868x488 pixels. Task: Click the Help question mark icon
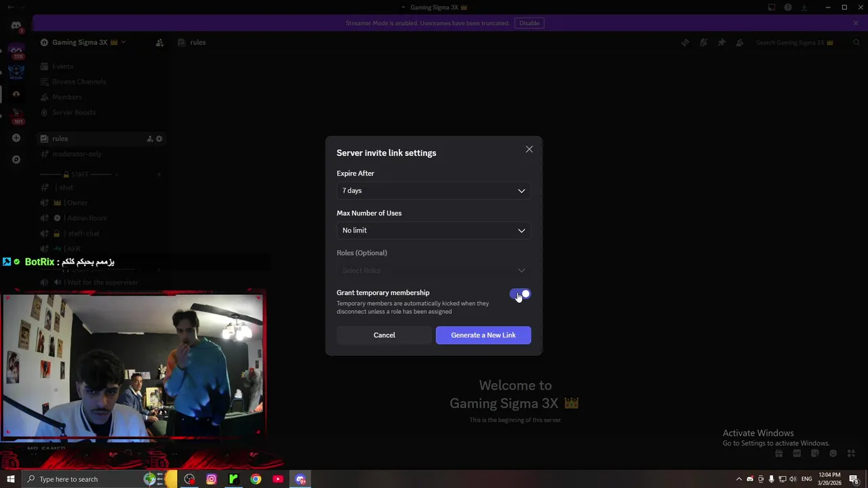click(x=788, y=7)
